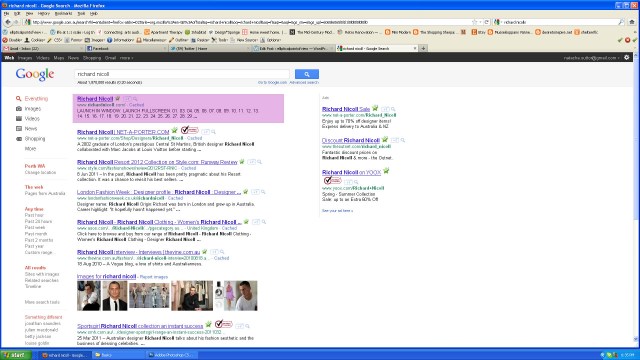Click the first image thumbnail for richard nicoll
The width and height of the screenshot is (640, 360).
89,296
